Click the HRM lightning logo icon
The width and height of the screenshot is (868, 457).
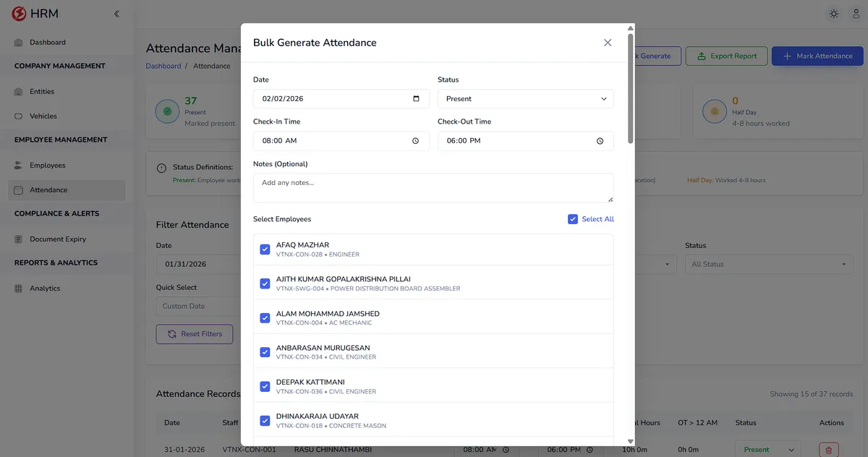[19, 13]
